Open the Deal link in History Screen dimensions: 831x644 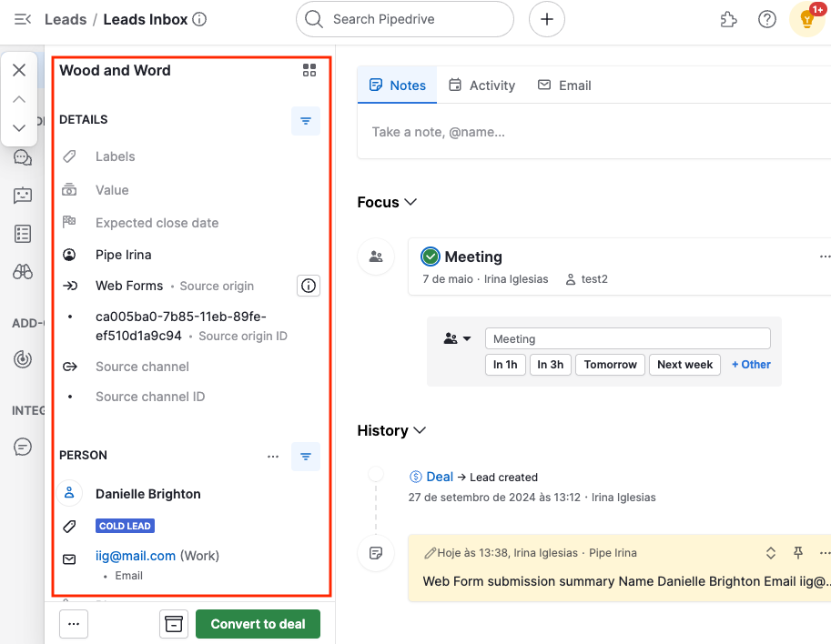point(440,477)
